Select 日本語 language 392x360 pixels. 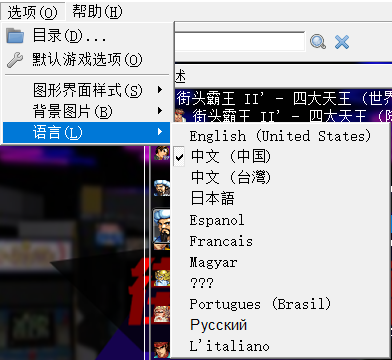click(x=280, y=198)
